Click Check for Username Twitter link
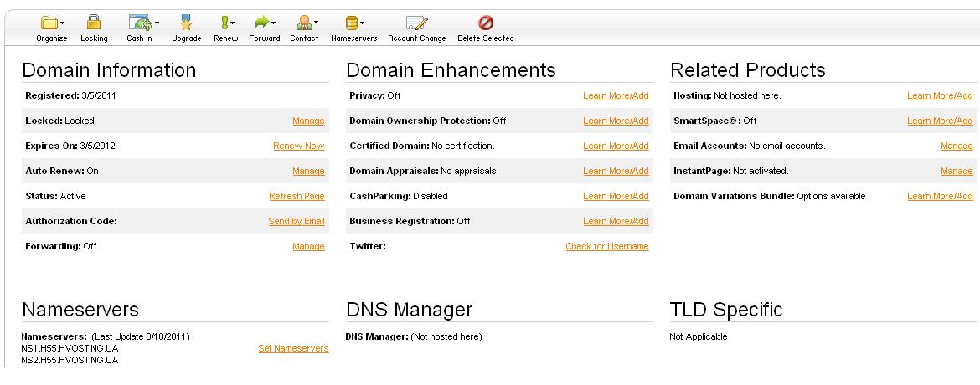This screenshot has width=980, height=385. click(x=606, y=246)
